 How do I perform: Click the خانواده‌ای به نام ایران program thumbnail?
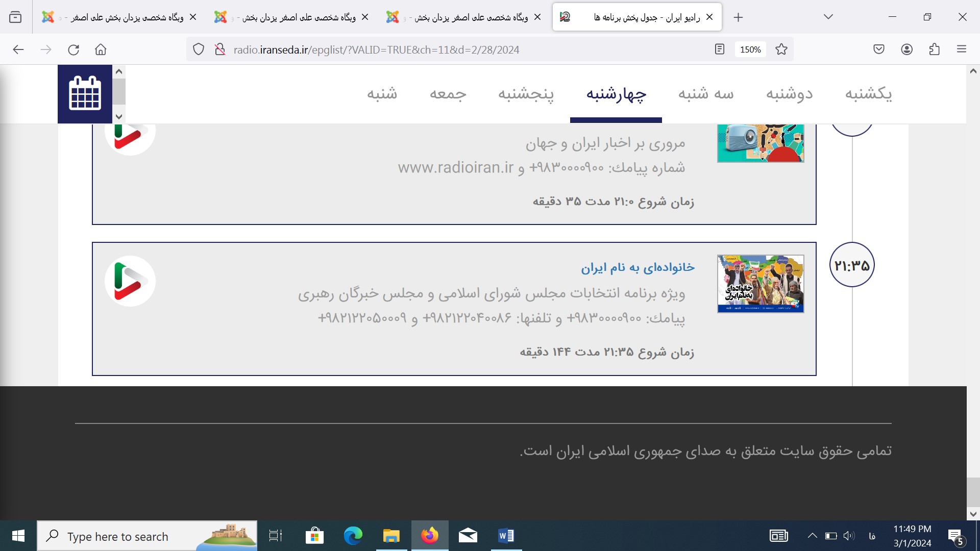[x=760, y=284]
